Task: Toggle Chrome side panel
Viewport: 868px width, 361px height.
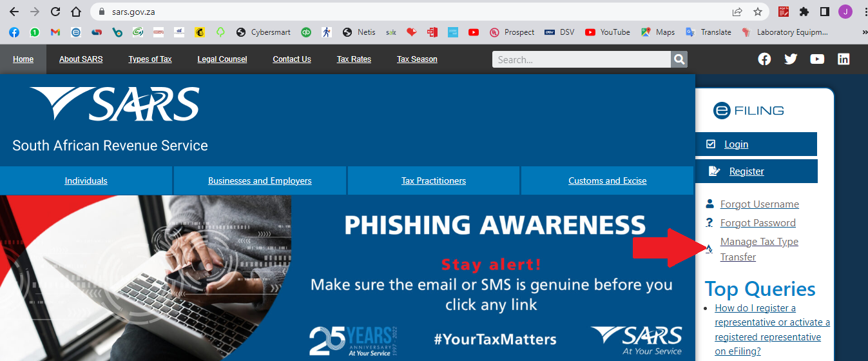Action: (824, 12)
